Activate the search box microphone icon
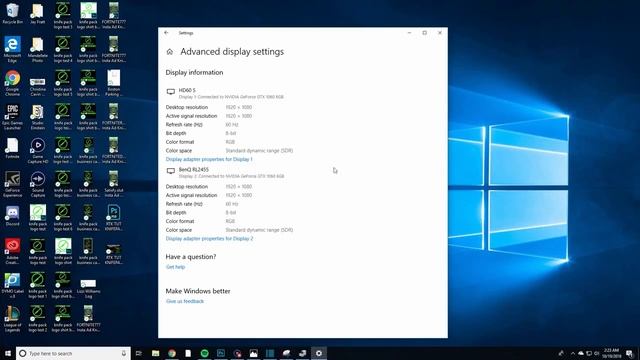This screenshot has width=640, height=360. 124,353
